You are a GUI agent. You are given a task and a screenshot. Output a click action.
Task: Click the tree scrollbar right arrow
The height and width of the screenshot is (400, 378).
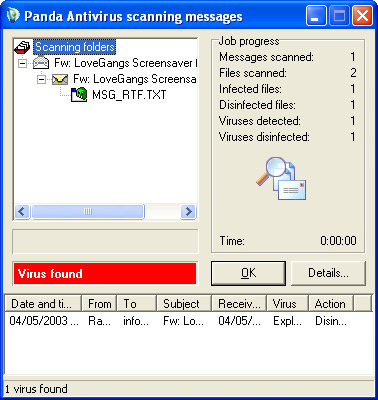[188, 211]
